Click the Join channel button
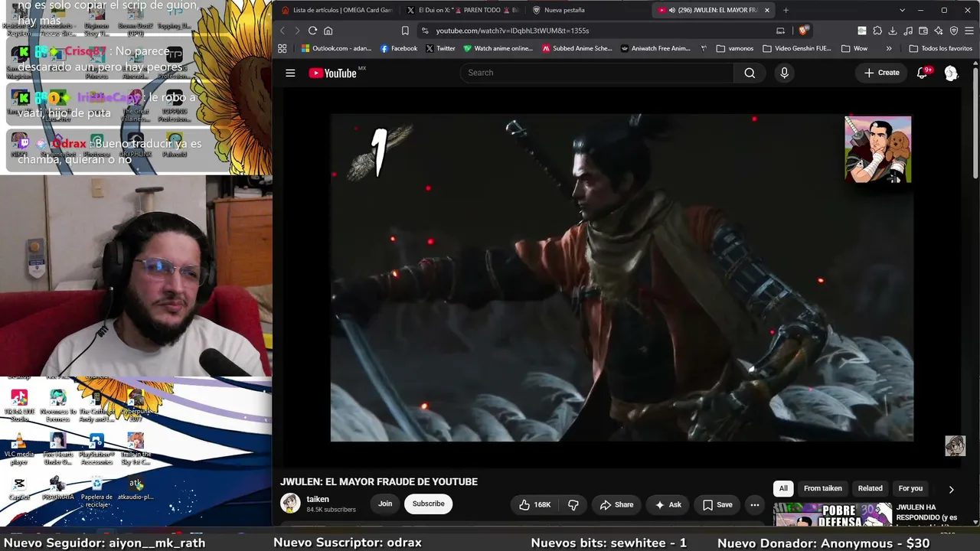This screenshot has height=551, width=980. pos(385,504)
